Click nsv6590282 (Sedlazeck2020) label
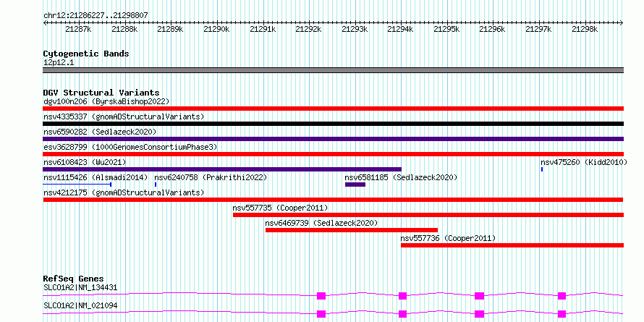Viewport: 644px width, 322px height. (x=100, y=132)
